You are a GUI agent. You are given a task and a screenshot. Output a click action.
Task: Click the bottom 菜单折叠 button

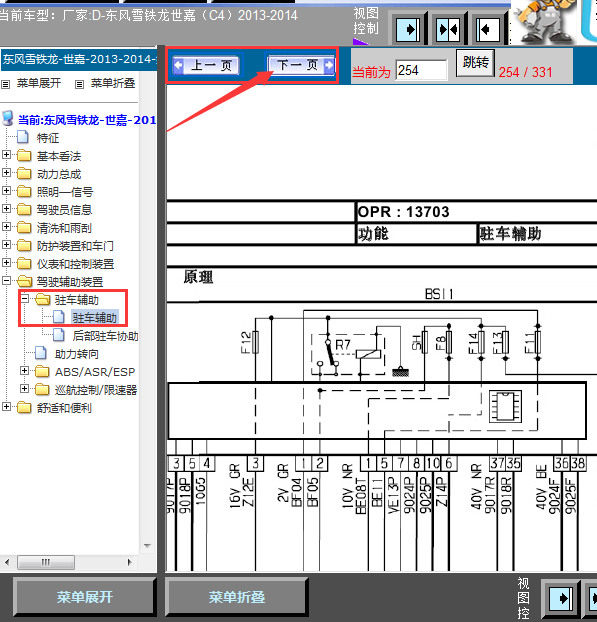point(237,597)
